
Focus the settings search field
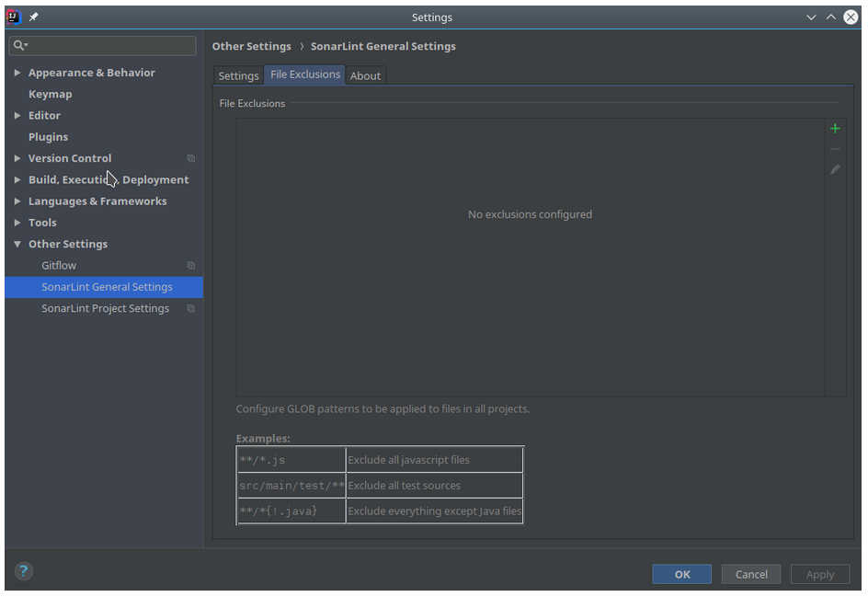click(102, 45)
